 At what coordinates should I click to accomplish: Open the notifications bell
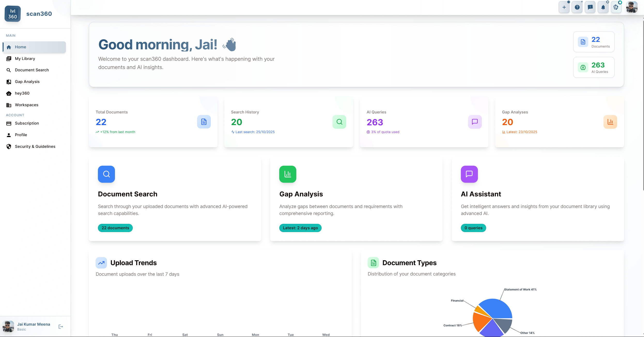pyautogui.click(x=603, y=7)
